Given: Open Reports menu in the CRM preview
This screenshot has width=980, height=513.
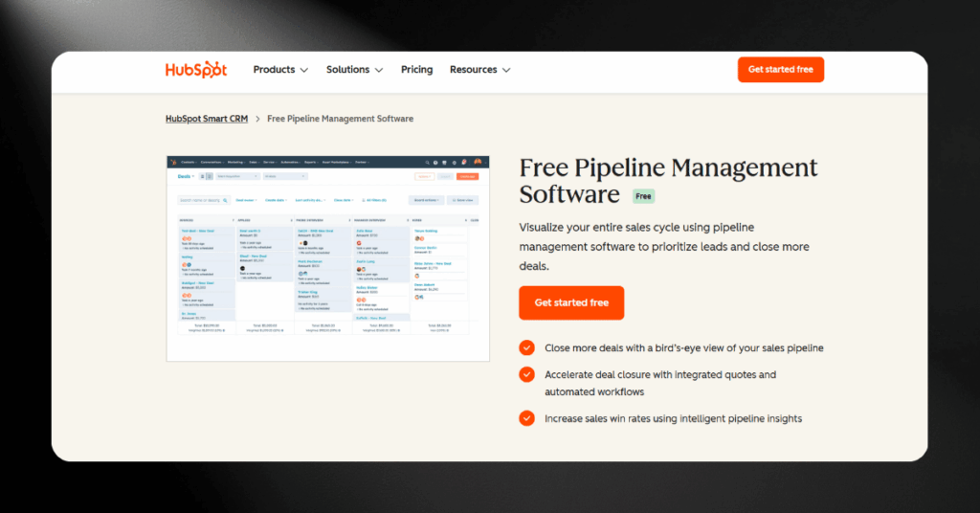Looking at the screenshot, I should 311,163.
